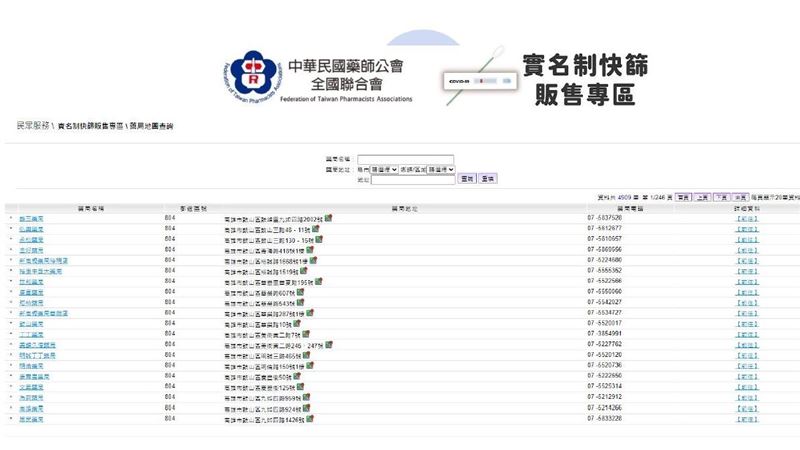Click the 實名制快篩販售專區 banner title
Image resolution: width=800 pixels, height=450 pixels.
tap(586, 80)
